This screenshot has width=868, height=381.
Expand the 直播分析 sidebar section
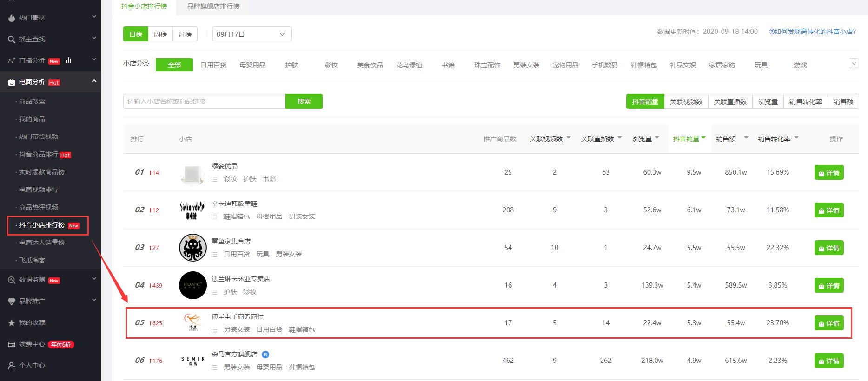(94, 59)
